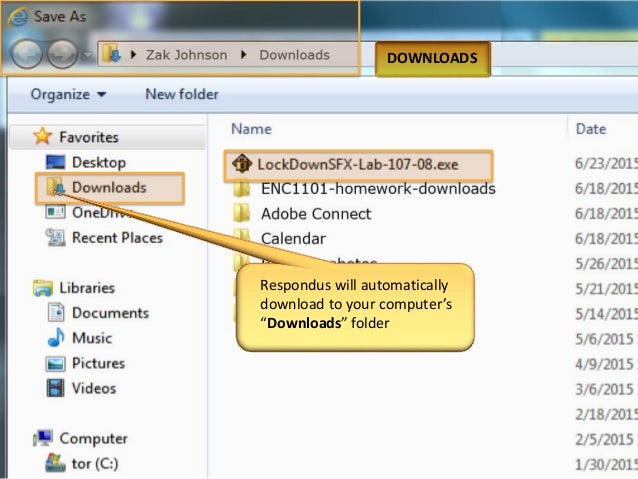This screenshot has width=638, height=479.
Task: Open Pictures library
Action: point(98,363)
